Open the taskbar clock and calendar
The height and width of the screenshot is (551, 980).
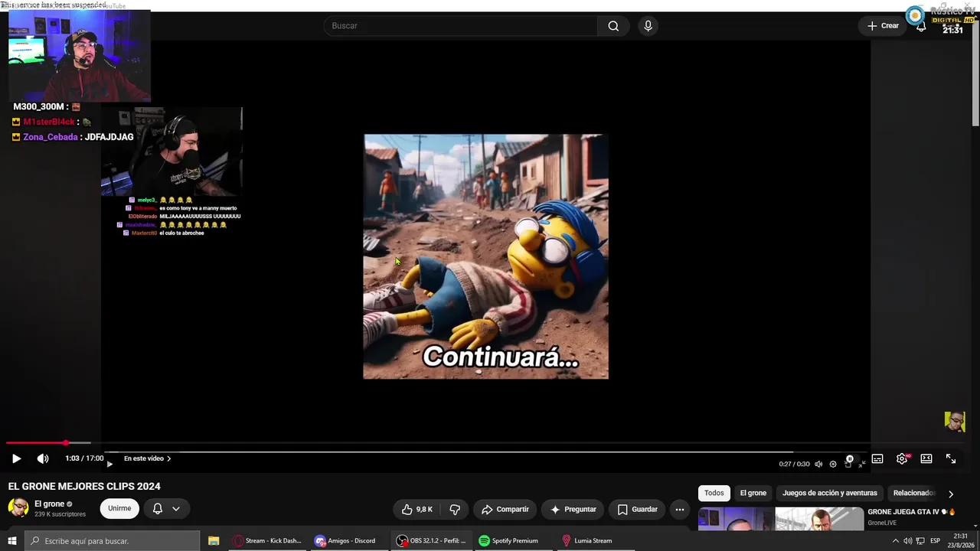pyautogui.click(x=961, y=540)
